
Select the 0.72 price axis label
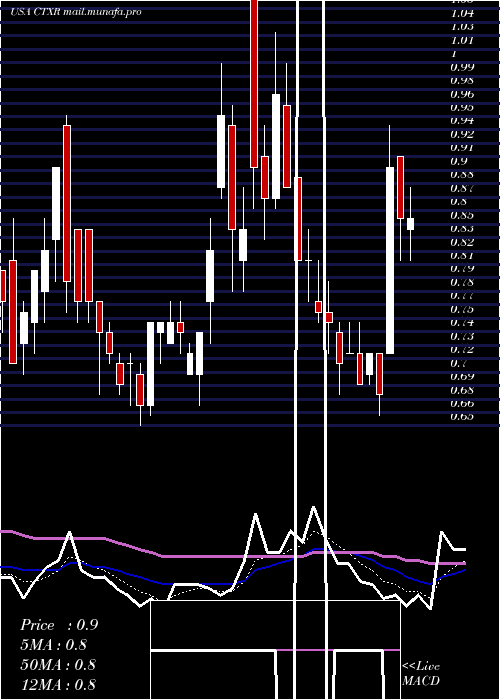tap(462, 350)
